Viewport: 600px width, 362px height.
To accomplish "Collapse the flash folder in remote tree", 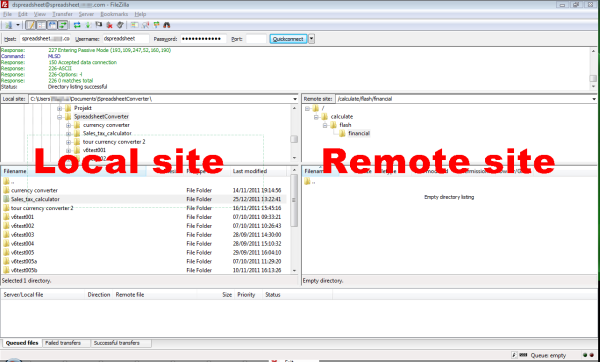I will 325,125.
